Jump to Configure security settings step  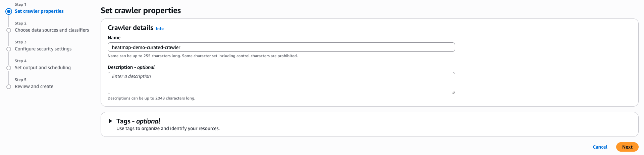click(43, 49)
